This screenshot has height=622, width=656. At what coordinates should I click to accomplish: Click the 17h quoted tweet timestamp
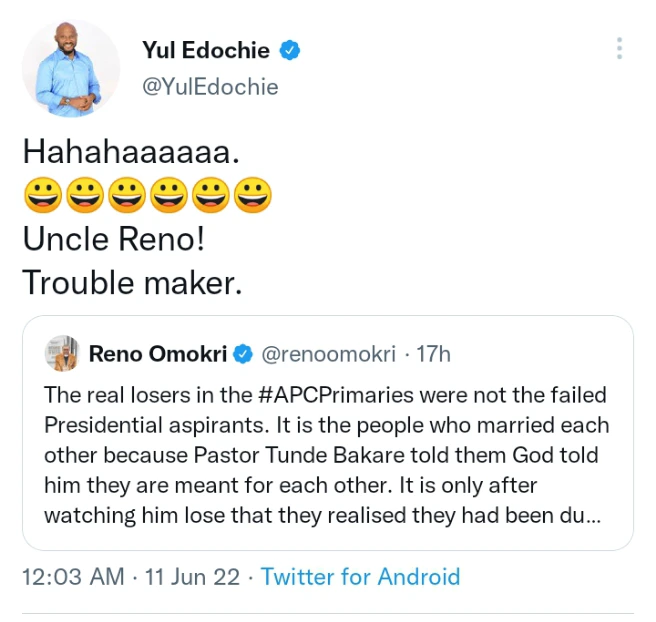click(432, 354)
